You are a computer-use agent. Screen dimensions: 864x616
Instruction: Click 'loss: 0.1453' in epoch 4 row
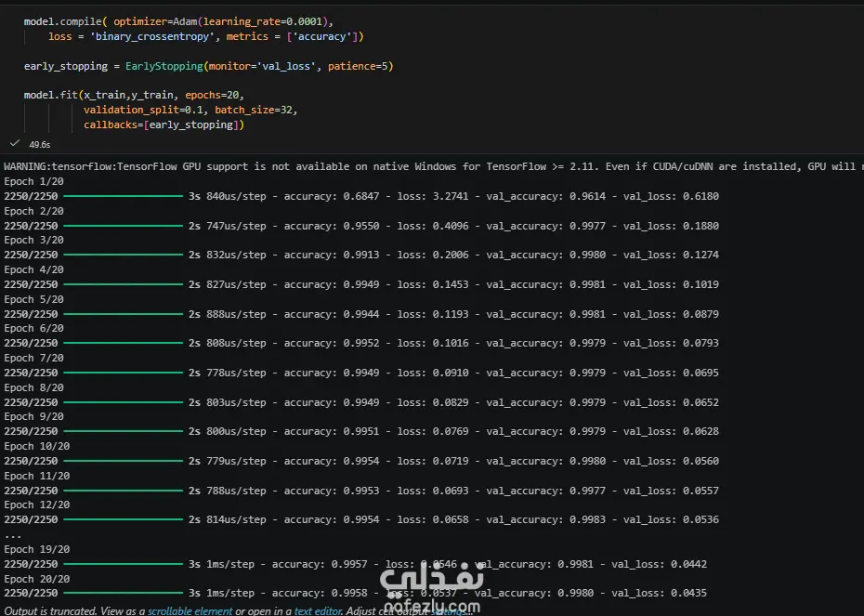[433, 285]
